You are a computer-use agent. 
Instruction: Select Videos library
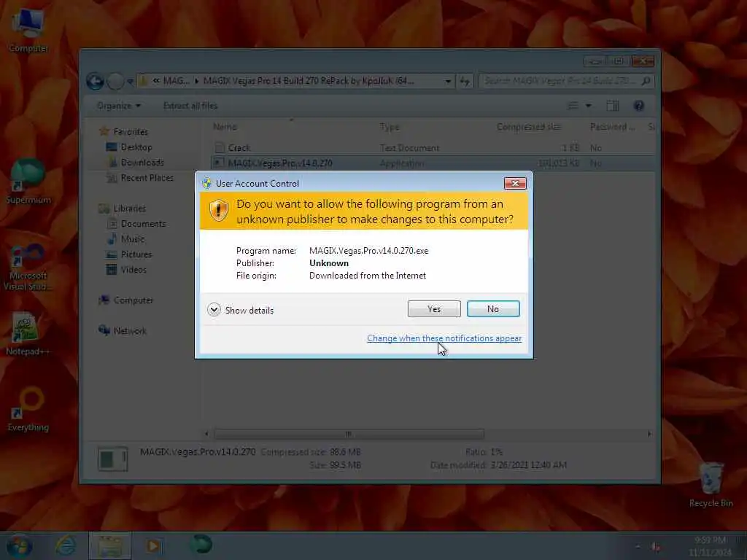coord(133,270)
